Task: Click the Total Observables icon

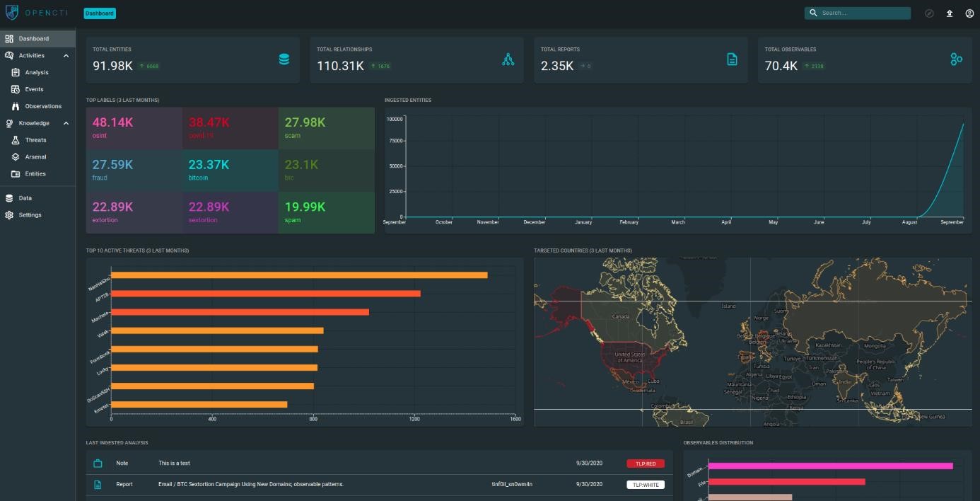Action: point(956,60)
